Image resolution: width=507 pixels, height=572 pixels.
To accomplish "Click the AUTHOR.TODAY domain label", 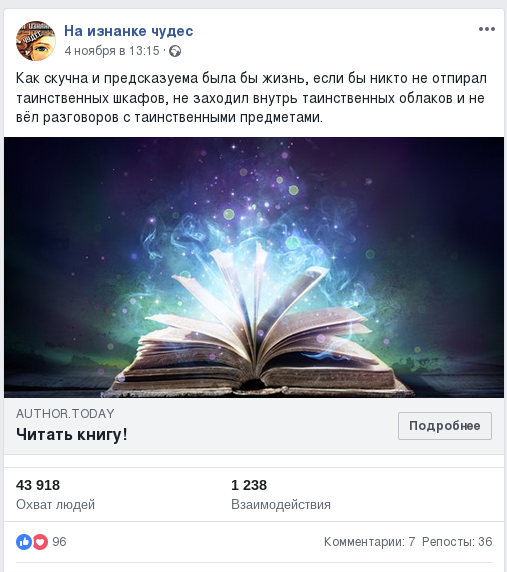I will point(65,414).
